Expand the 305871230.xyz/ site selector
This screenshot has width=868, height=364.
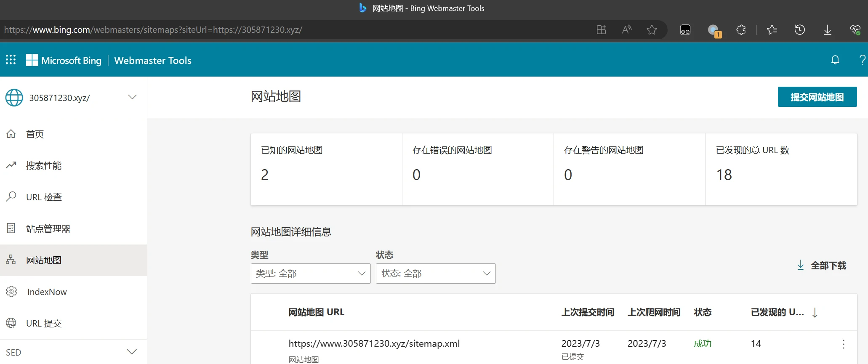pos(132,97)
